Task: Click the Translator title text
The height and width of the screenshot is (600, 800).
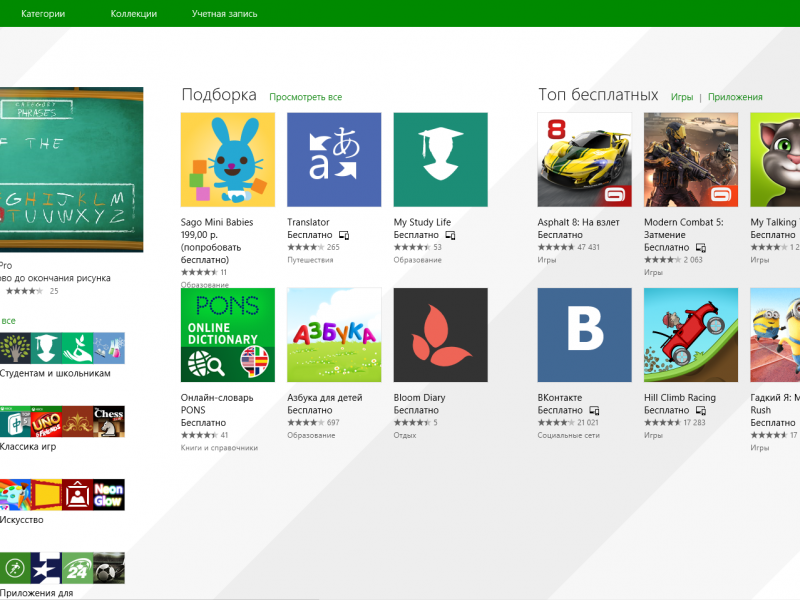Action: pyautogui.click(x=308, y=222)
